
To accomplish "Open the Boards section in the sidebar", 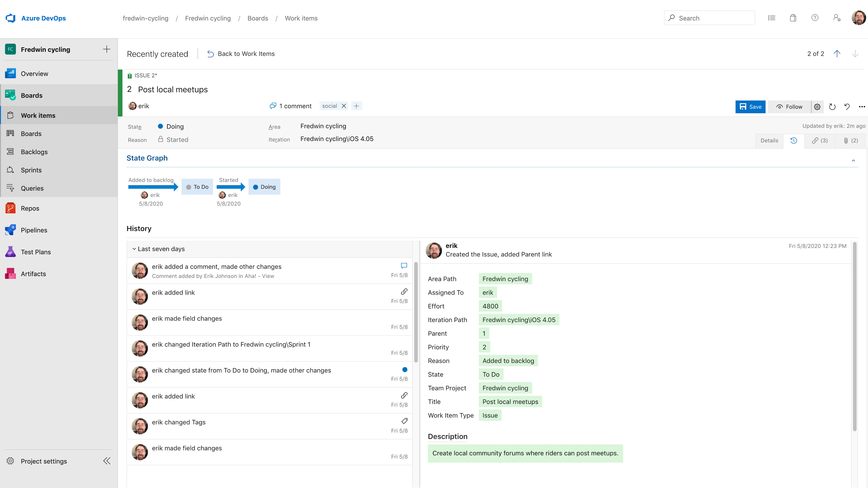I will coord(32,95).
